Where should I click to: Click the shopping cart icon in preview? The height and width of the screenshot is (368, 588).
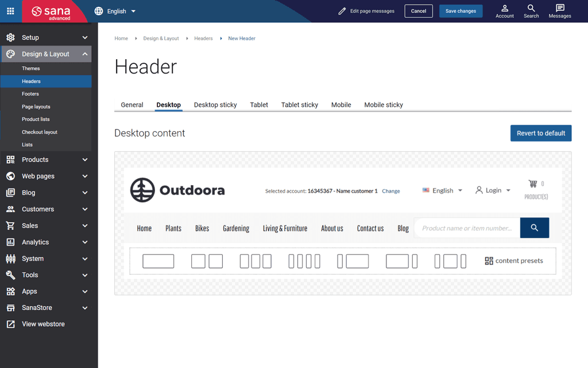click(532, 183)
